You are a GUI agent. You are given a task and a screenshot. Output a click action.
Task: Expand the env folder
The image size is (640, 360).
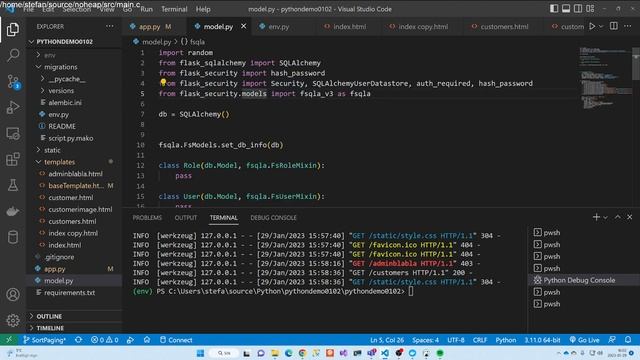pos(49,55)
